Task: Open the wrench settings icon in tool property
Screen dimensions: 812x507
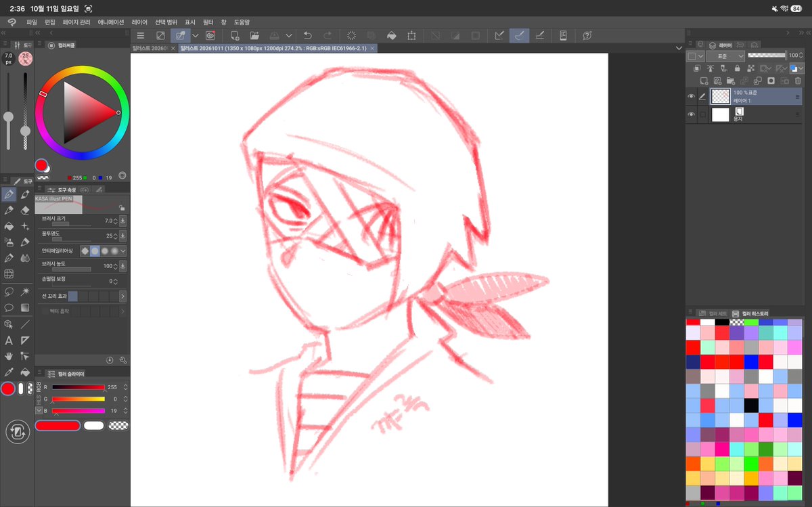Action: (x=122, y=360)
